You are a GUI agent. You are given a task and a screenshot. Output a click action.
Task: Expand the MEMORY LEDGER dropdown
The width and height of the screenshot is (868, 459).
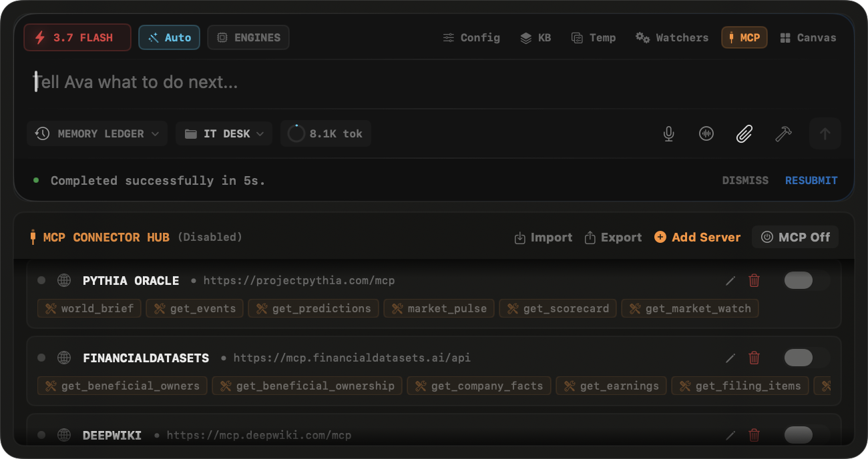(x=97, y=133)
